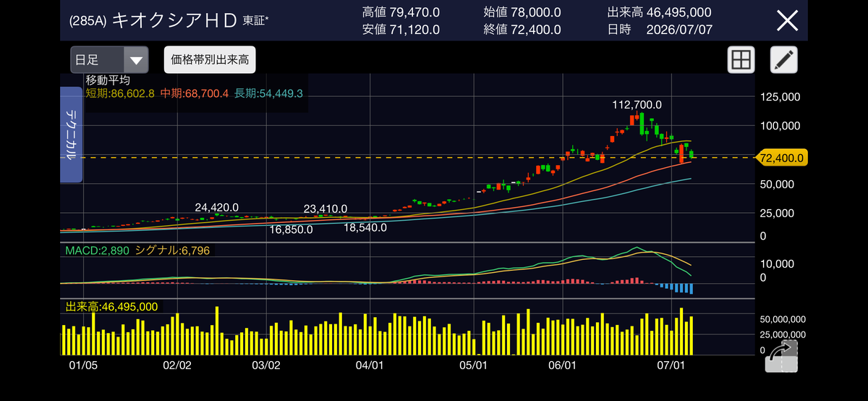
Task: Click the 02/02 date axis marker
Action: pyautogui.click(x=176, y=365)
